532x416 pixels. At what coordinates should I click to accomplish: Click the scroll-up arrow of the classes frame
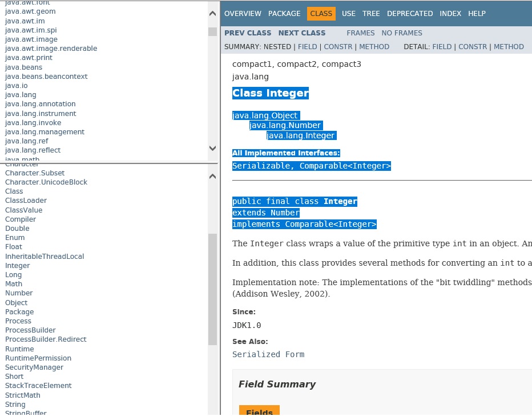click(213, 176)
